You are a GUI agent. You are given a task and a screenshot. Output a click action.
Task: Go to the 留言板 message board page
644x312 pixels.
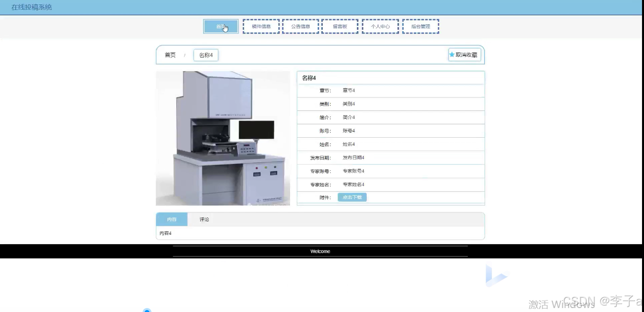click(x=340, y=26)
